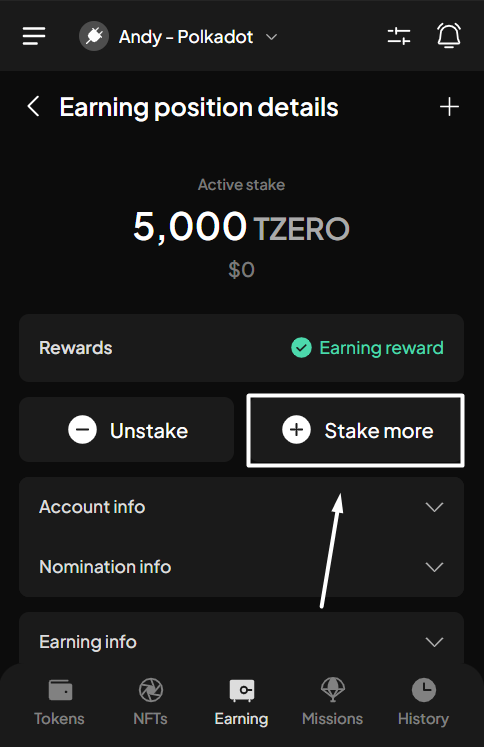The image size is (484, 747).
Task: Open the Missions tab
Action: (333, 703)
